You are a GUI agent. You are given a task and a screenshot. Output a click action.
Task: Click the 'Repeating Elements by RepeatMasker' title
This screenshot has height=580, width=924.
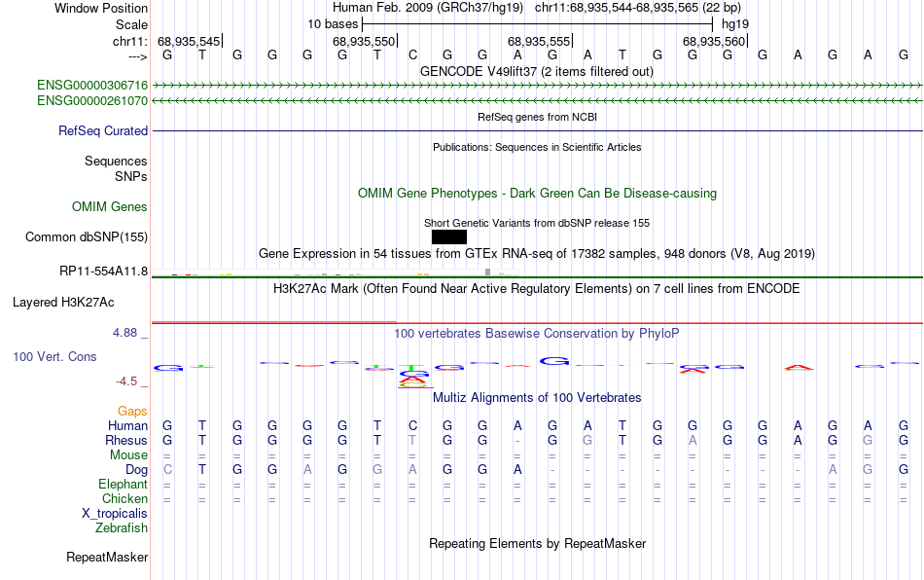[x=538, y=544]
